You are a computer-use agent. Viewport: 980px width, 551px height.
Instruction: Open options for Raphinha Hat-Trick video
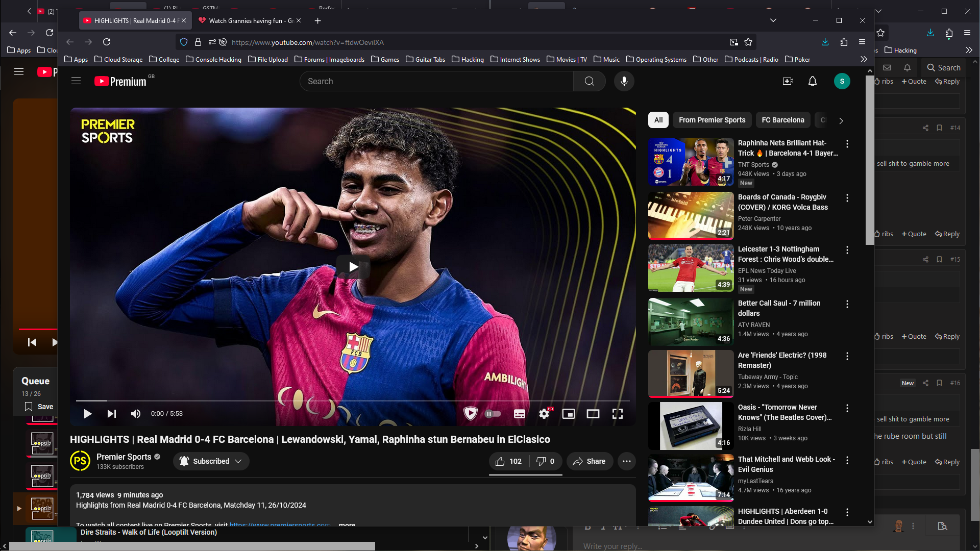pos(847,144)
